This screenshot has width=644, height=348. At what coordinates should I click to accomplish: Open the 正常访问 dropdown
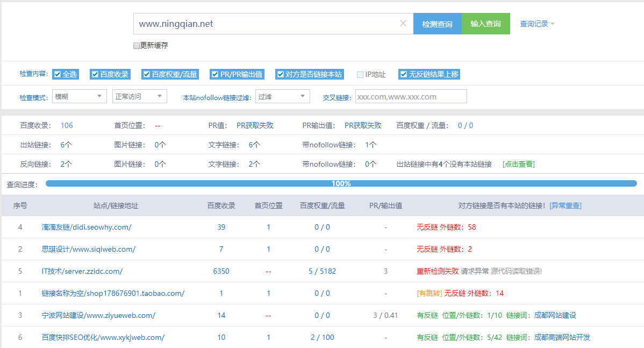click(x=139, y=96)
